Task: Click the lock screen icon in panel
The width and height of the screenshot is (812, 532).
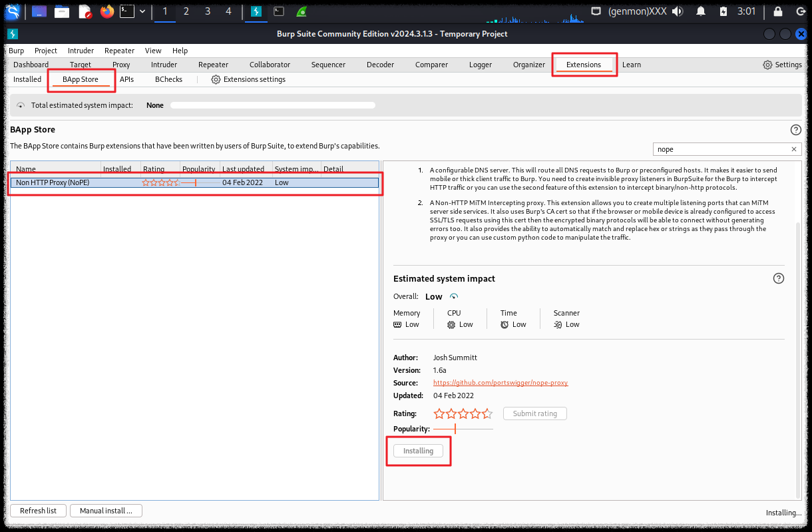Action: 777,11
